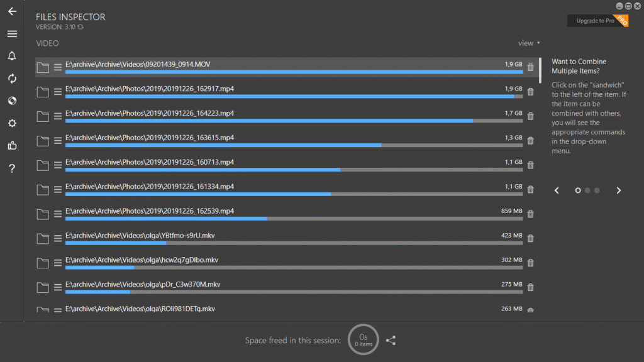Open the settings gear
The width and height of the screenshot is (644, 362).
tap(12, 123)
